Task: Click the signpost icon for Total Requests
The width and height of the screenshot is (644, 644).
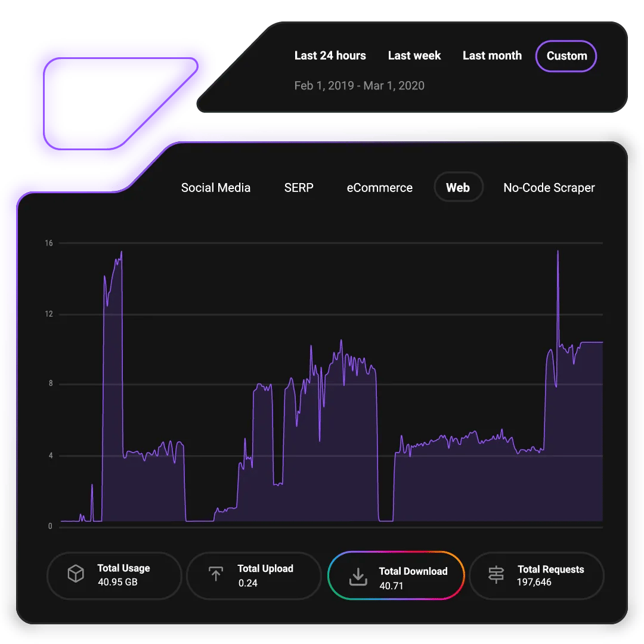Action: [x=496, y=574]
